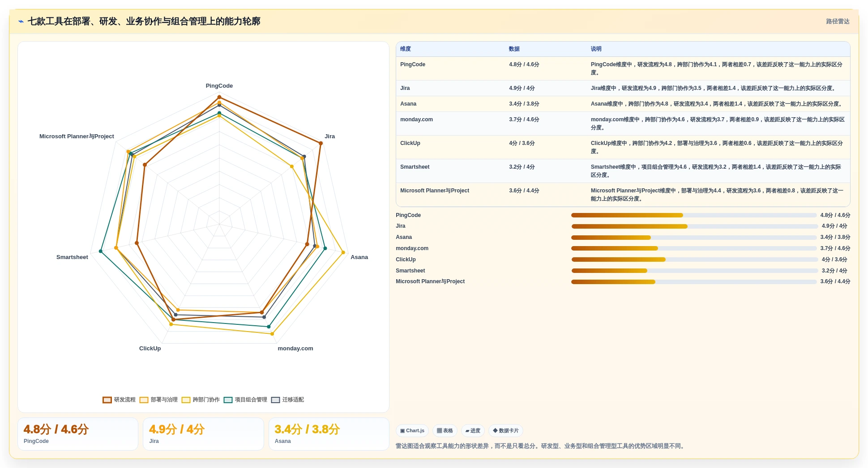Click the Smartsheet progress bar
868x468 pixels.
point(695,271)
